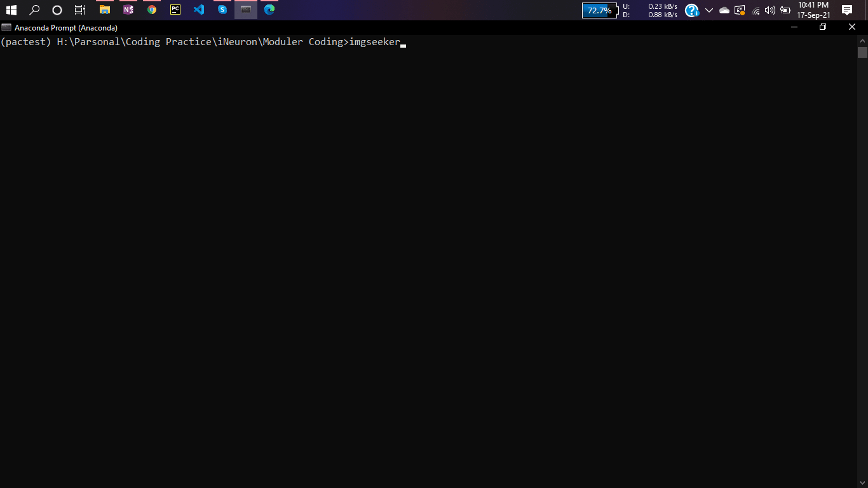The height and width of the screenshot is (488, 868).
Task: Switch to Skype in the taskbar
Action: click(222, 10)
